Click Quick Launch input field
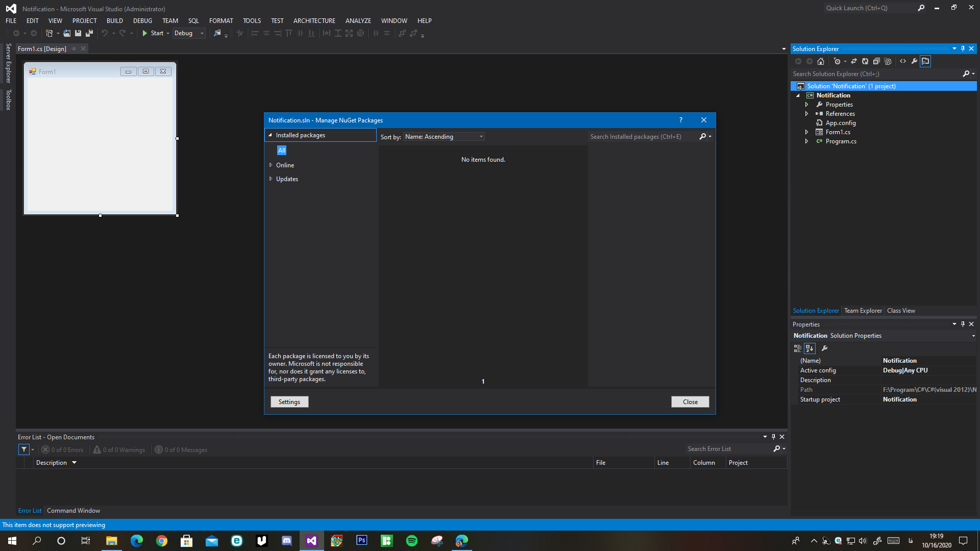Viewport: 980px width, 551px height. pos(870,8)
